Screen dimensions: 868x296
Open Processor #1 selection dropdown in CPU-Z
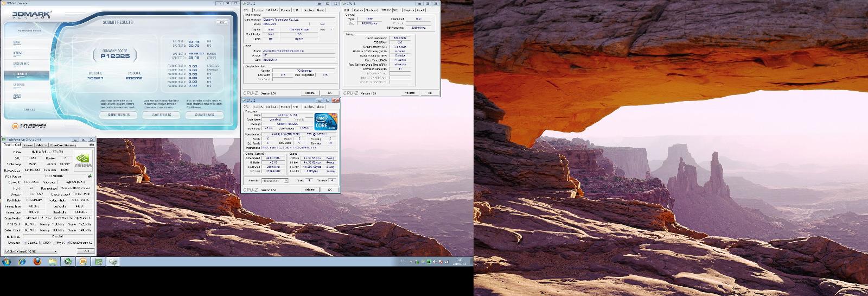click(275, 180)
